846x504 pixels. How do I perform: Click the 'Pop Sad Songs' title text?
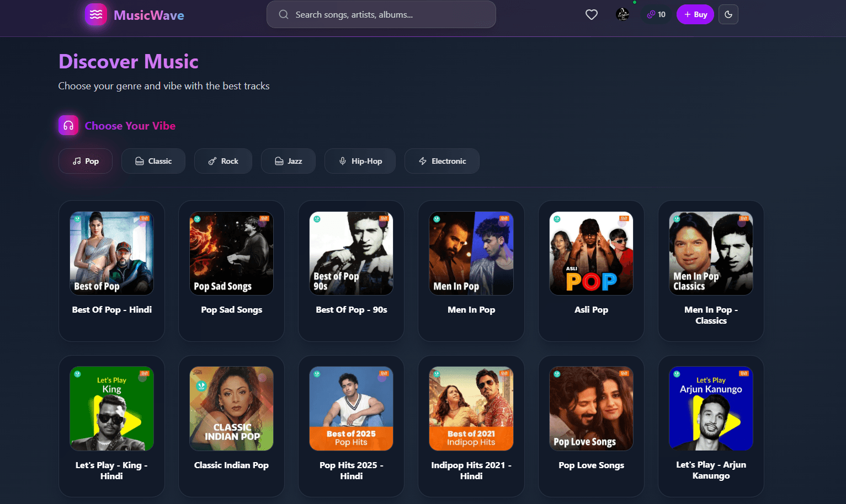[232, 310]
